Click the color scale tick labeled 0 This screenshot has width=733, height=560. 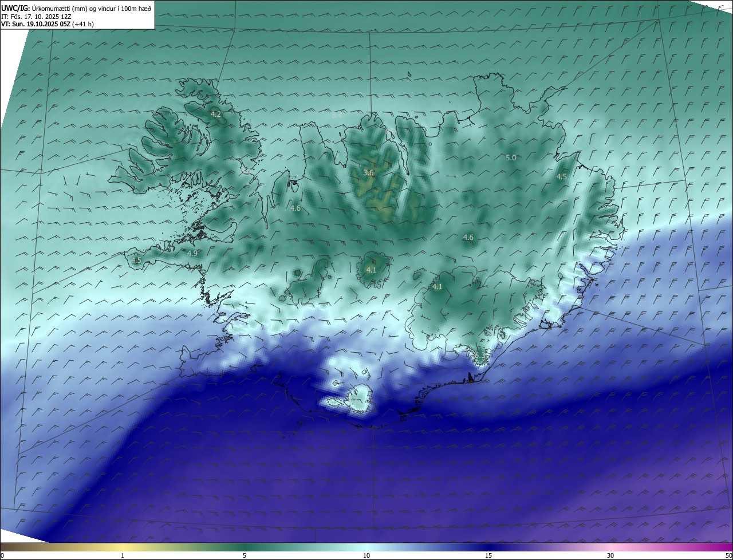[x=2, y=555]
